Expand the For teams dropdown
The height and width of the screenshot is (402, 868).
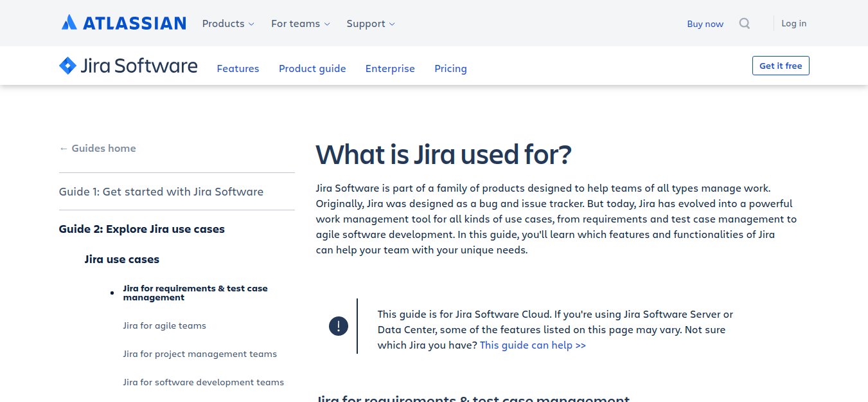coord(301,24)
